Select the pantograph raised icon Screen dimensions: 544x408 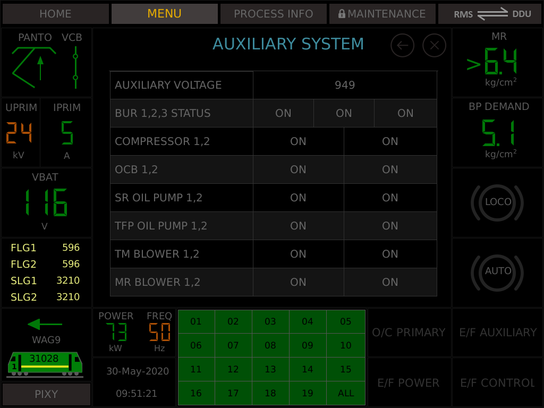[34, 67]
